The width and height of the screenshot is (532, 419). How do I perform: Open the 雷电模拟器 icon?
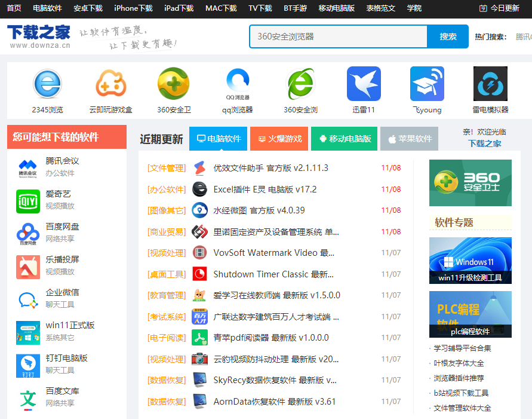[x=490, y=84]
